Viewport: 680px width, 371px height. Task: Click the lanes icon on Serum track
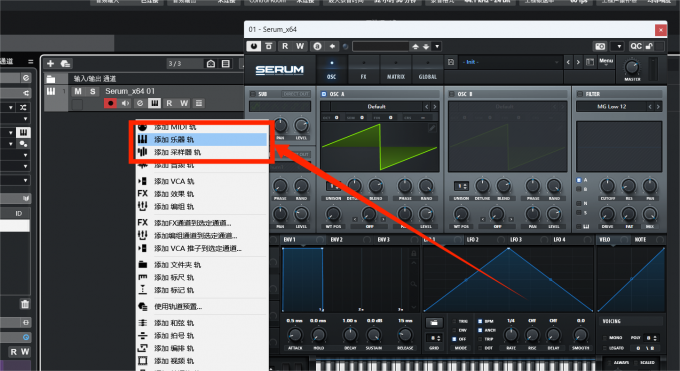pos(199,103)
